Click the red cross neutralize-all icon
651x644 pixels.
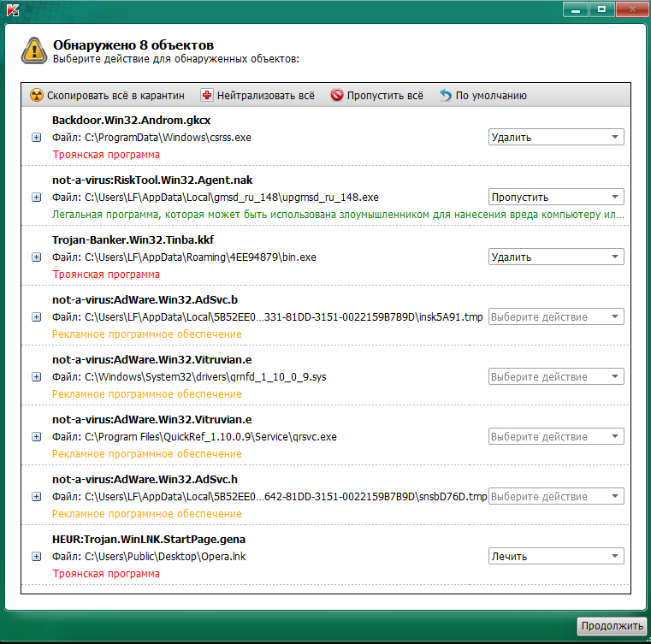[x=206, y=96]
